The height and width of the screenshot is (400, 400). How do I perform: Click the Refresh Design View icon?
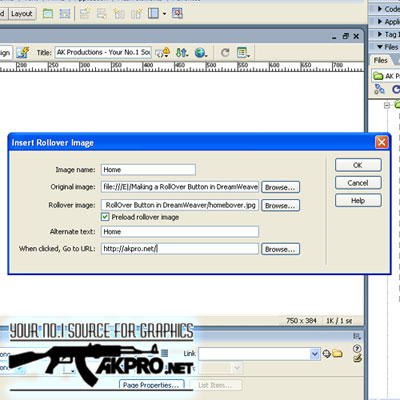coord(225,52)
